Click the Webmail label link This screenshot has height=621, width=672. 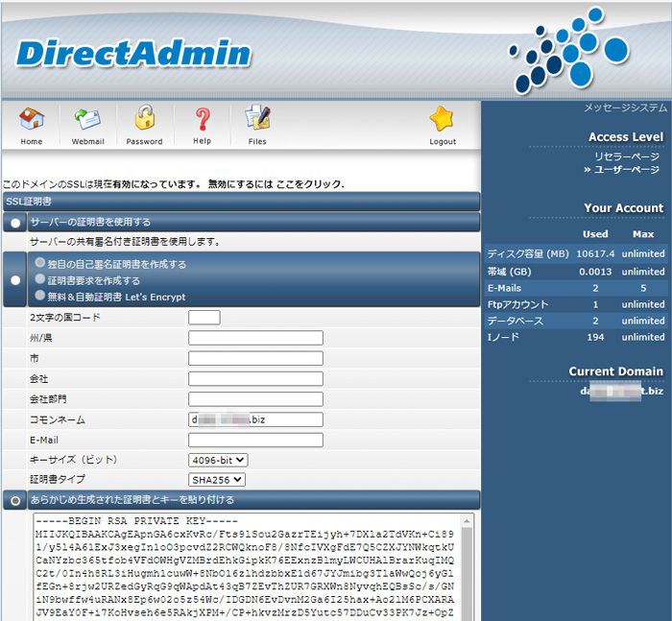pos(88,141)
